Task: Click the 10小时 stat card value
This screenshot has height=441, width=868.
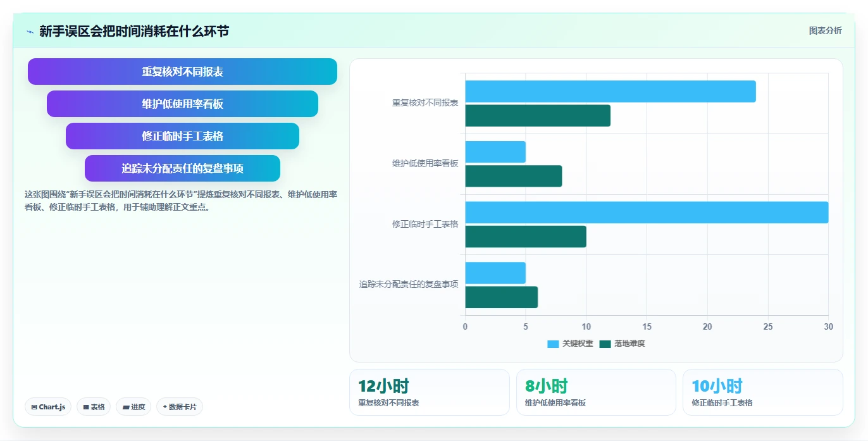Action: coord(717,386)
